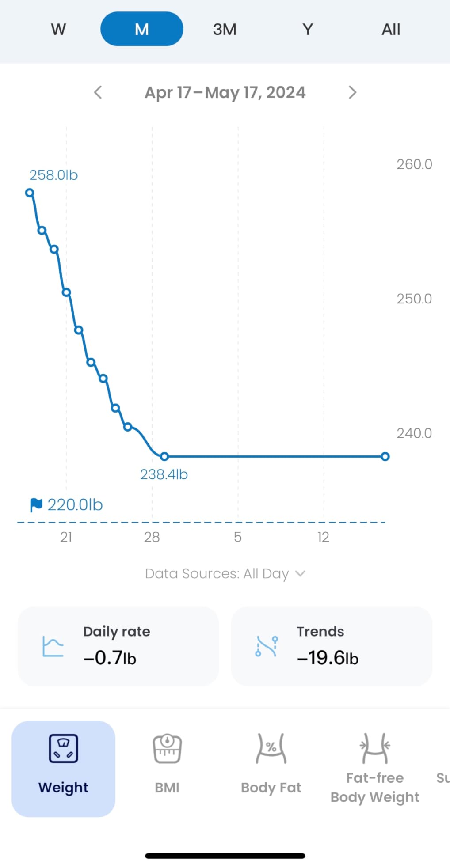This screenshot has height=868, width=450.
Task: Tap the Trends curve icon
Action: coord(267,646)
